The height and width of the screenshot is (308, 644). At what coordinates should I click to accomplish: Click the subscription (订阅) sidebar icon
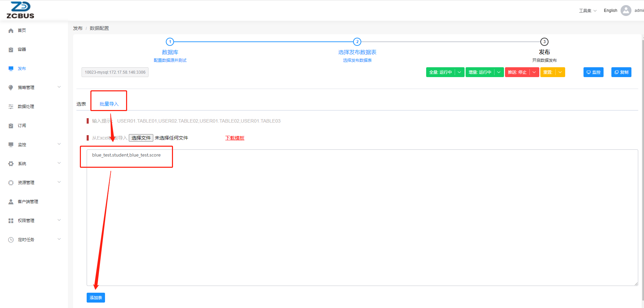(11, 126)
